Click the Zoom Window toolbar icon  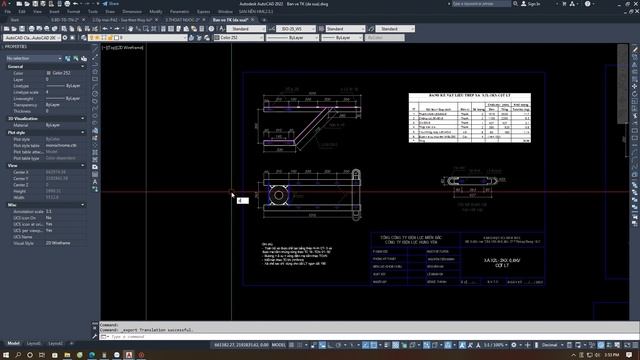point(146,29)
